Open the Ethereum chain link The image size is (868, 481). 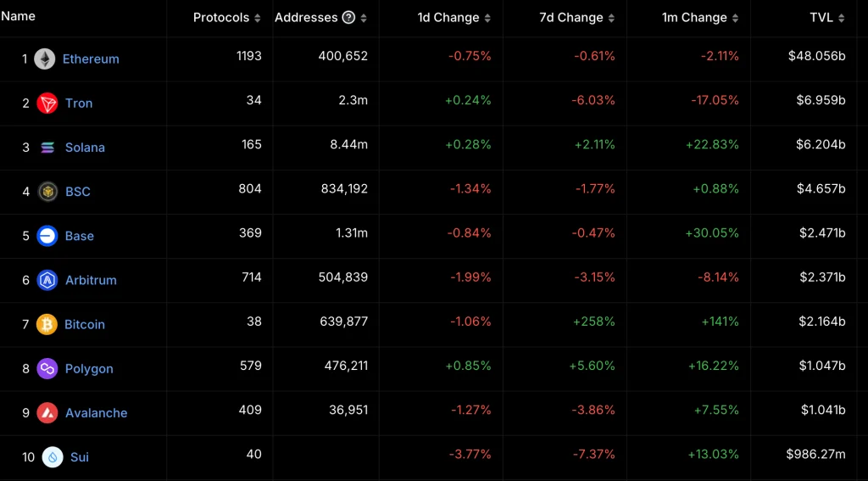(91, 59)
